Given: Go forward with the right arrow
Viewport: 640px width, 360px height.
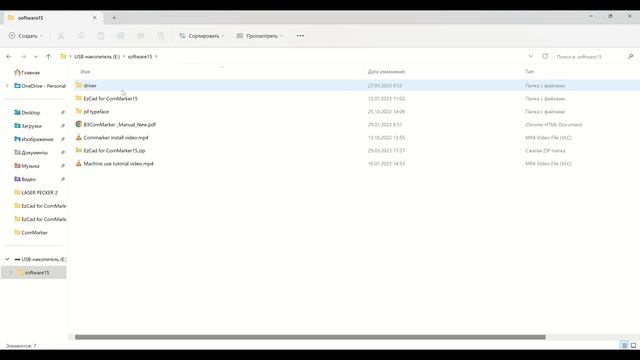Looking at the screenshot, I should point(23,57).
